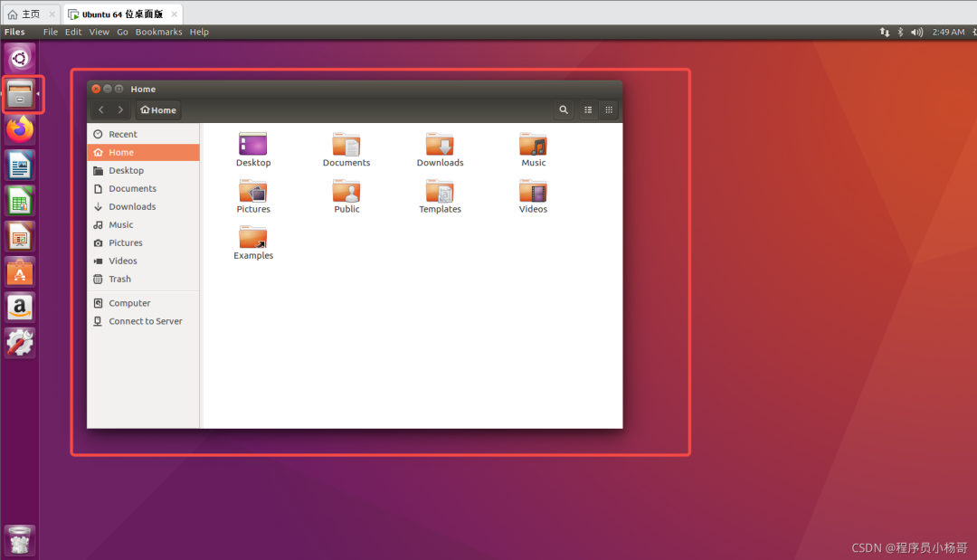The image size is (977, 560).
Task: Click the Home path bar button
Action: pyautogui.click(x=158, y=109)
